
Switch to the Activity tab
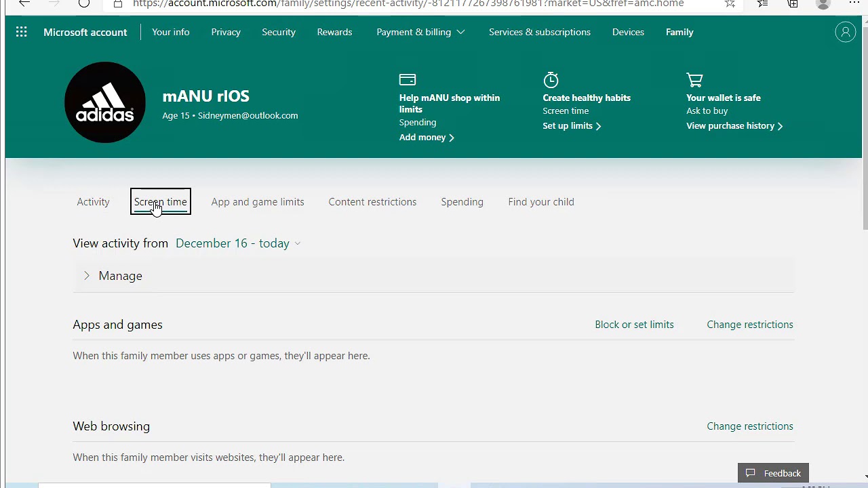click(93, 202)
